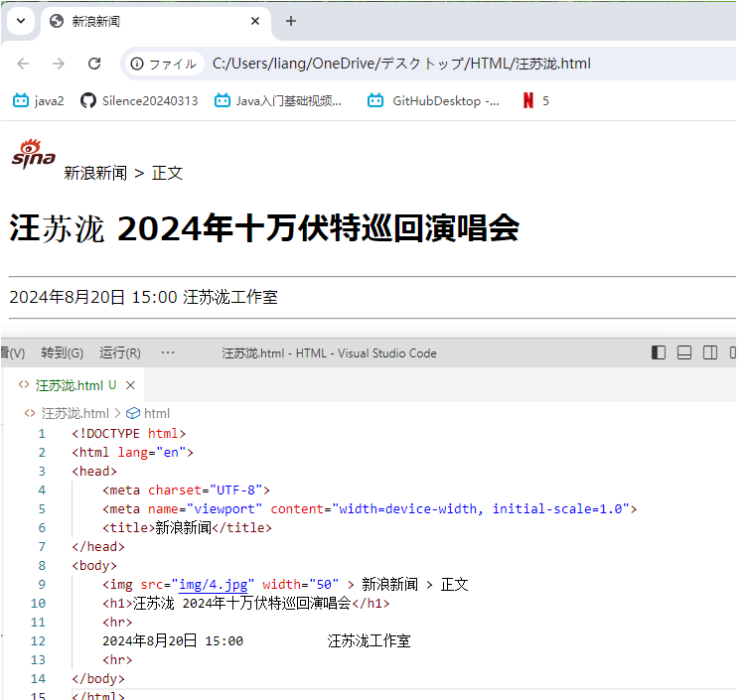This screenshot has height=700, width=746.
Task: Click the opening <head> tag on line 3
Action: [94, 472]
